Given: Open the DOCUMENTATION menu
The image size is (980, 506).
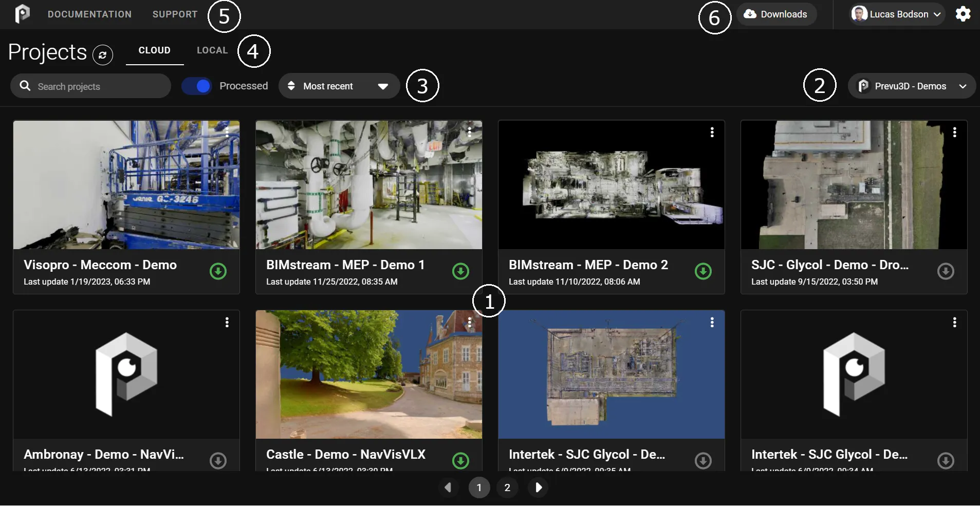Looking at the screenshot, I should pyautogui.click(x=89, y=14).
